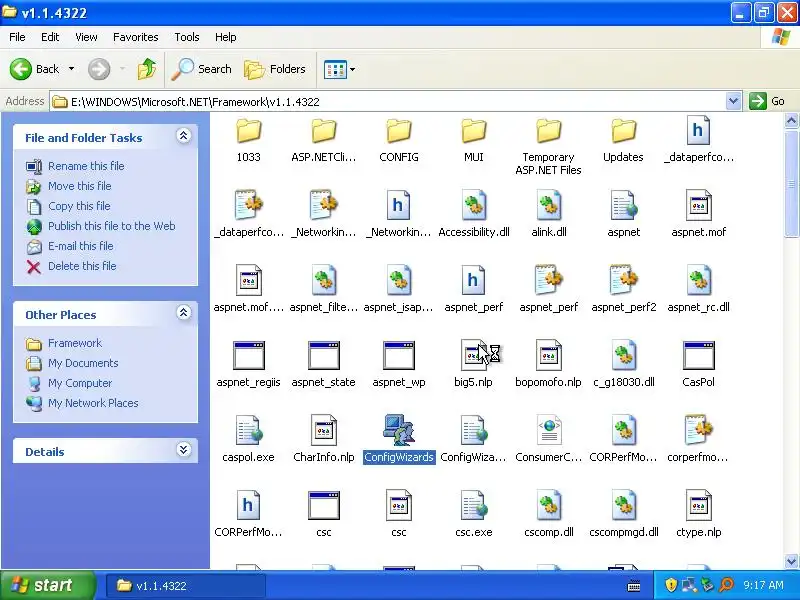This screenshot has height=600, width=800.
Task: Click the Up folder toolbar icon
Action: [x=147, y=69]
